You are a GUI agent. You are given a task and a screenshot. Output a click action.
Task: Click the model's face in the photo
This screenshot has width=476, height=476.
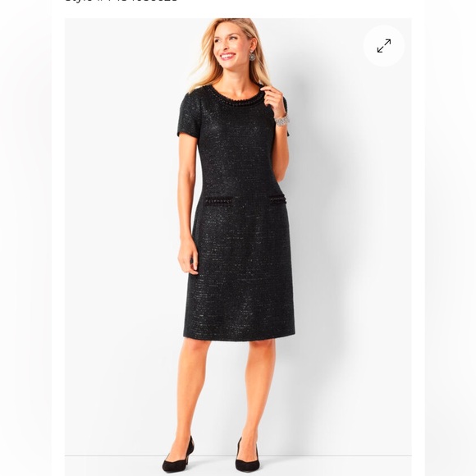pos(227,45)
